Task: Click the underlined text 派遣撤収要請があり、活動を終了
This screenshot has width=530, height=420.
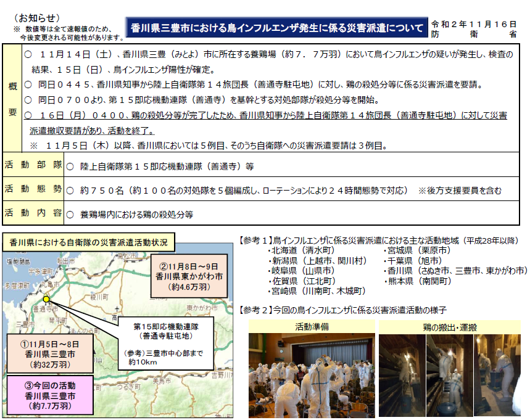Action: pyautogui.click(x=93, y=131)
